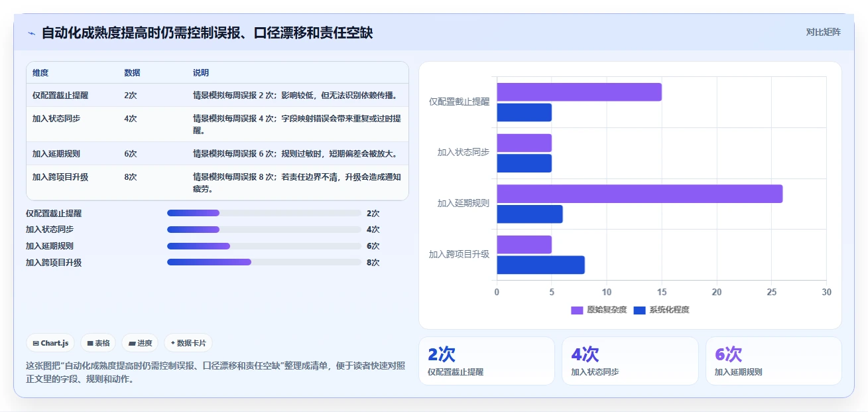Image resolution: width=868 pixels, height=412 pixels.
Task: Click the 仅配置截止提醒 chart axis label
Action: [x=459, y=102]
